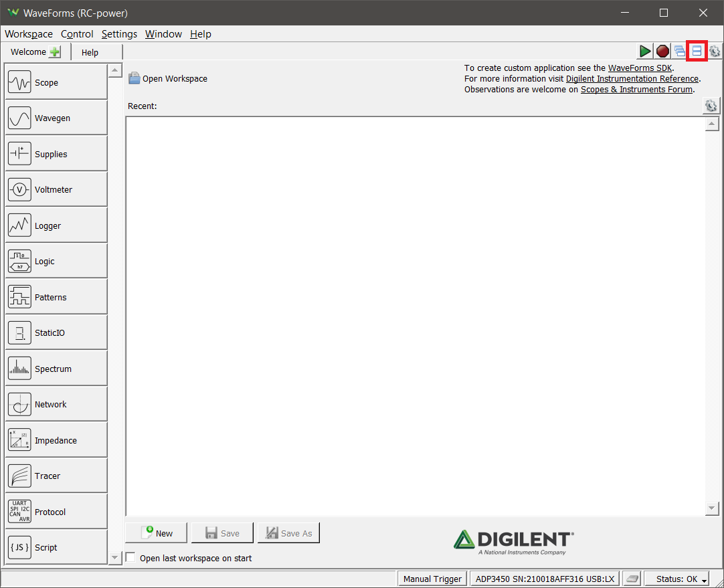Switch to the Help tab
Viewport: 724px width, 588px height.
96,52
